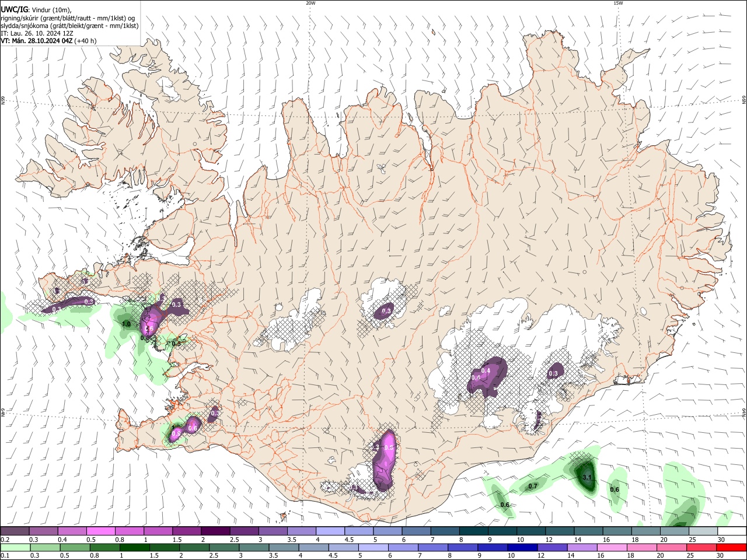Image resolution: width=747 pixels, height=560 pixels.
Task: Click the 15W longitude label
Action: click(x=618, y=3)
